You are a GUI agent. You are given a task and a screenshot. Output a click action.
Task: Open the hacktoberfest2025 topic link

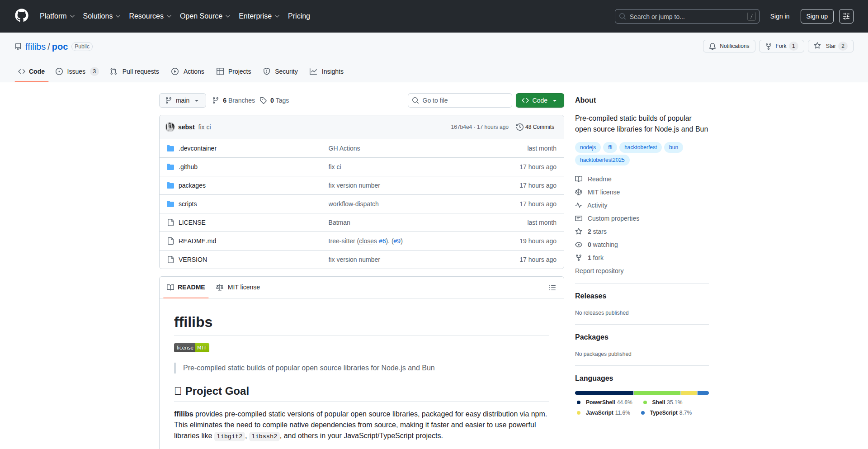point(602,160)
